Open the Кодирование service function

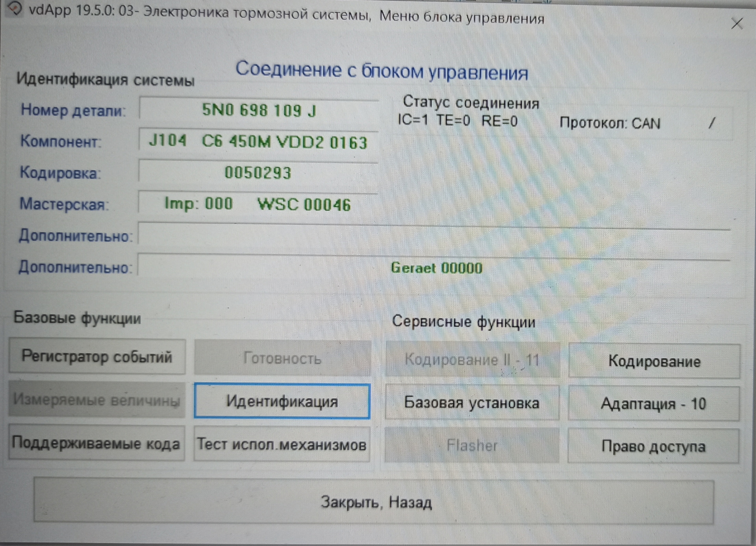(654, 361)
